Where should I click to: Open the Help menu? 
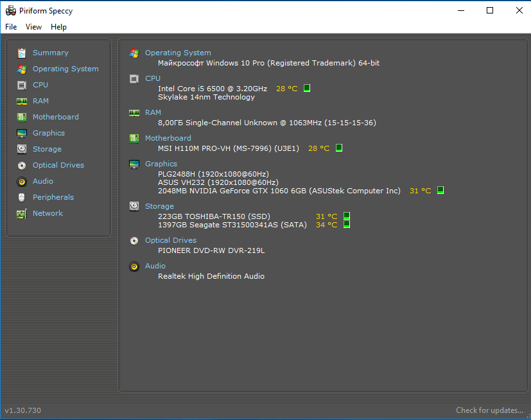[58, 27]
